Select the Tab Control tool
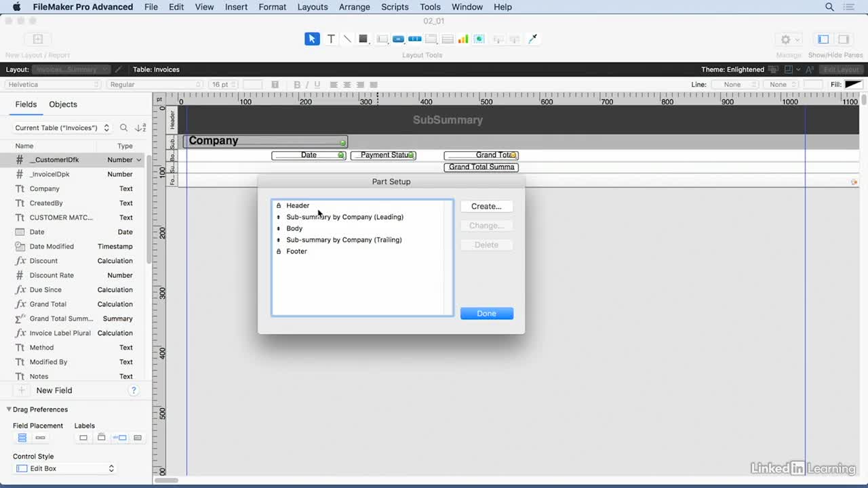Screen dimensions: 868x488 click(x=431, y=39)
